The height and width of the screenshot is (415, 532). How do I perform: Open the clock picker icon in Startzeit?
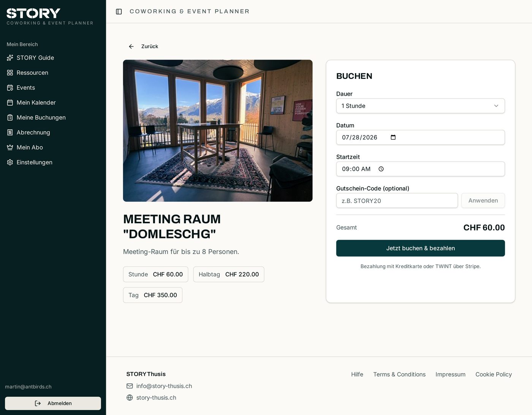pyautogui.click(x=381, y=169)
